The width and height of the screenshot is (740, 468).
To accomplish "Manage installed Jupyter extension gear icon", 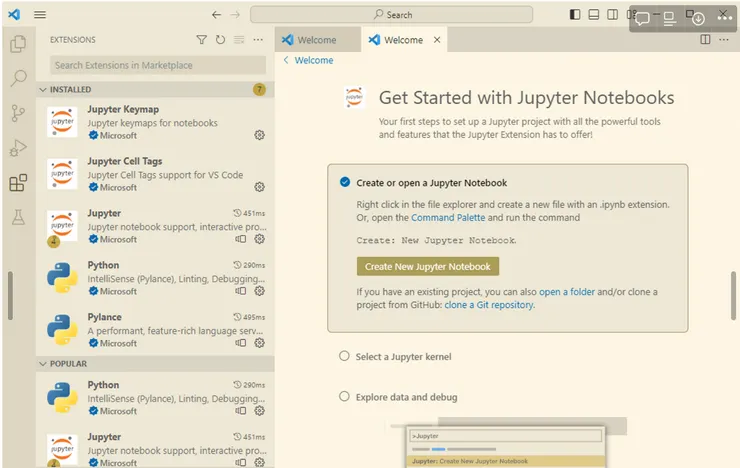I will pyautogui.click(x=260, y=239).
